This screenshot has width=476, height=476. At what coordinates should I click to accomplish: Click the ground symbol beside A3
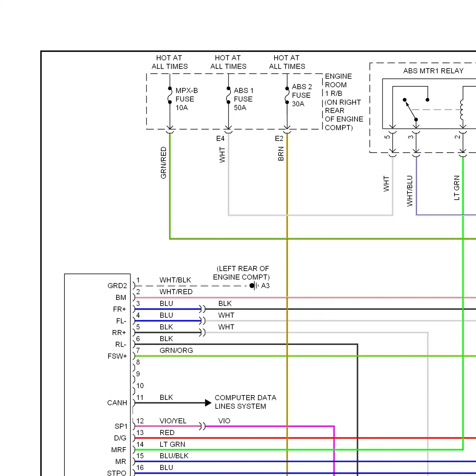pos(255,286)
